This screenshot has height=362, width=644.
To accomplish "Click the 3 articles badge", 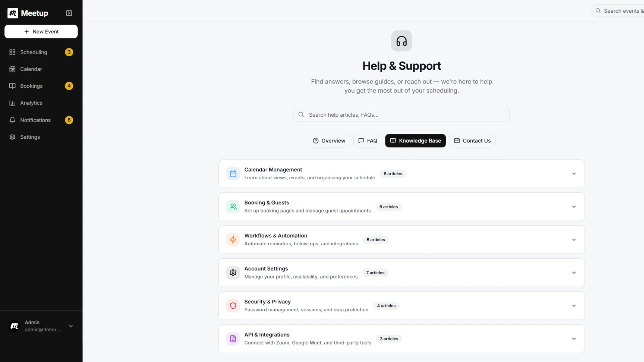I will pyautogui.click(x=389, y=339).
